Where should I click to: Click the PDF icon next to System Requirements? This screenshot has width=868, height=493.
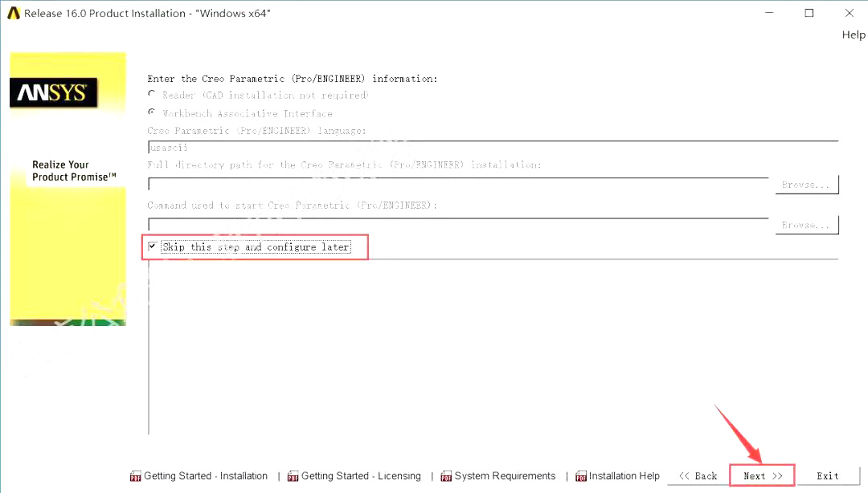coord(447,475)
